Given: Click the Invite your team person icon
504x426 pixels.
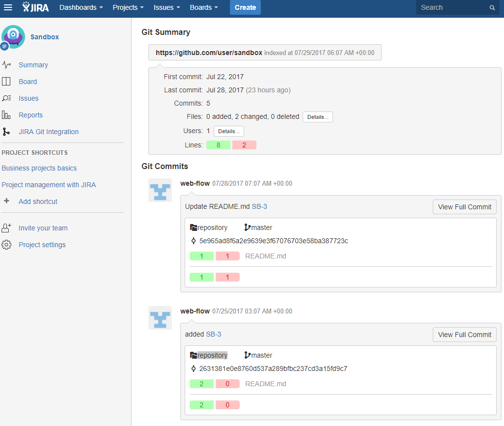Looking at the screenshot, I should click(6, 228).
